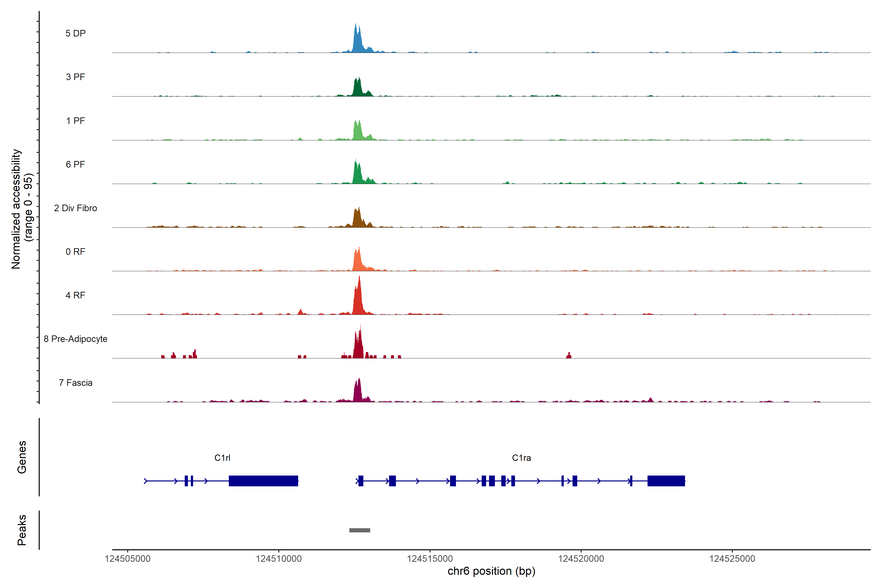Screen dimensions: 882x588
Task: Click the 124510000 axis tick label
Action: (279, 558)
